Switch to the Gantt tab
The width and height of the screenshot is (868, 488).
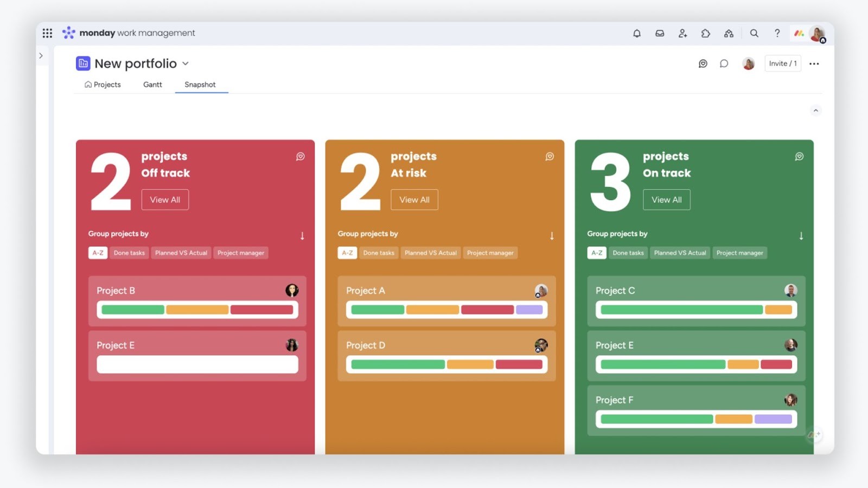pyautogui.click(x=152, y=85)
